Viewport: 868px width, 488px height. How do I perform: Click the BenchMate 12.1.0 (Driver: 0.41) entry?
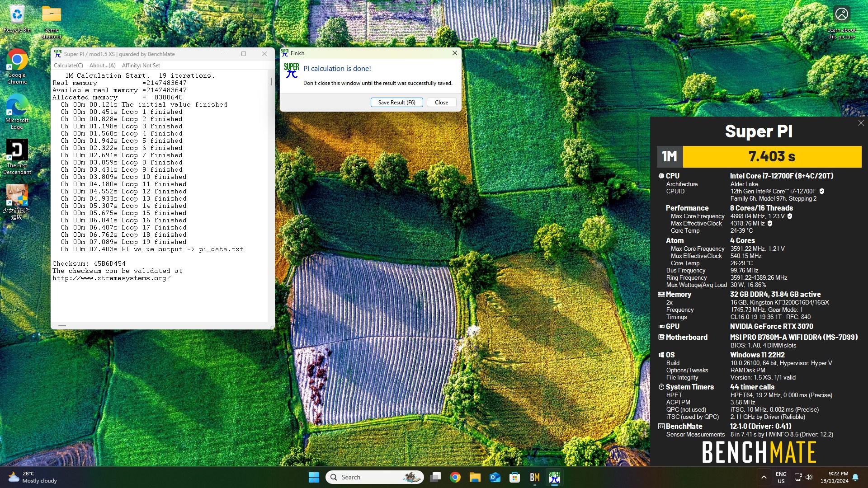760,426
